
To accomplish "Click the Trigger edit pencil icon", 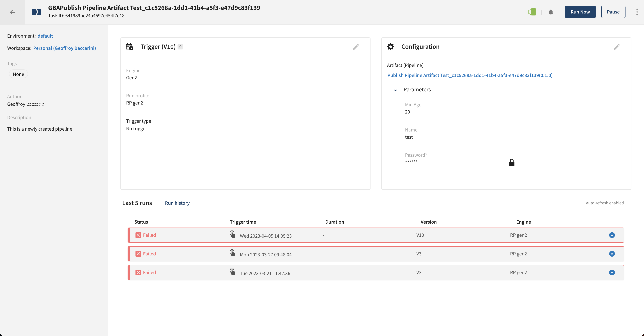I will click(356, 46).
